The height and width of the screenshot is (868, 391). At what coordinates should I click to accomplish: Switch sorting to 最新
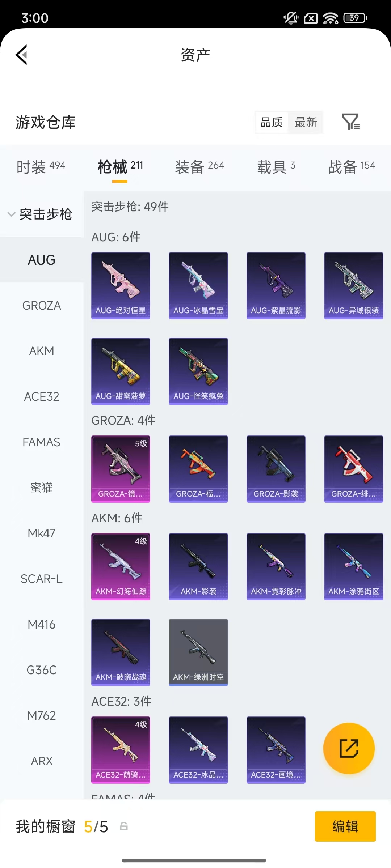(x=306, y=122)
